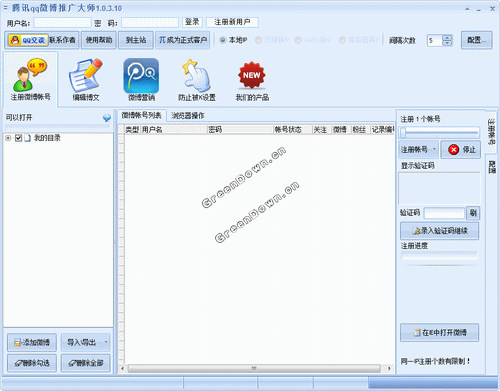Click the 登录 button
This screenshot has width=500, height=391.
(x=192, y=22)
